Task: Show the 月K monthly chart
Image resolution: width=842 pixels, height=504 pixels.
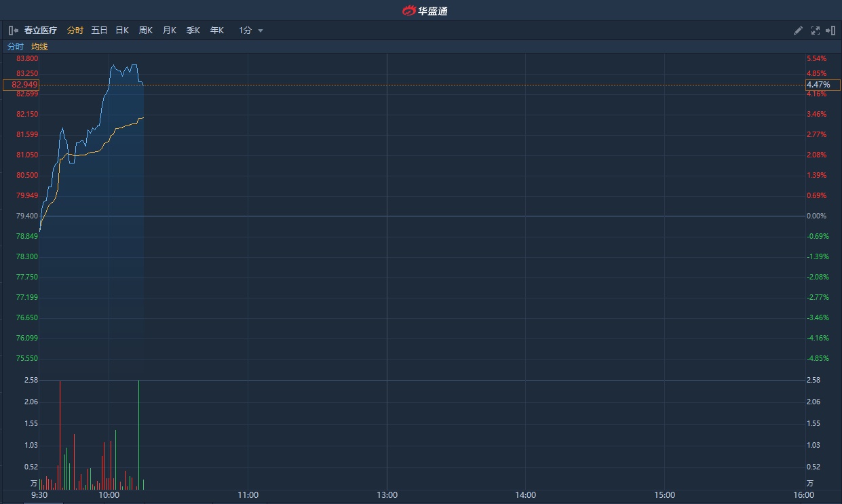Action: click(x=169, y=31)
